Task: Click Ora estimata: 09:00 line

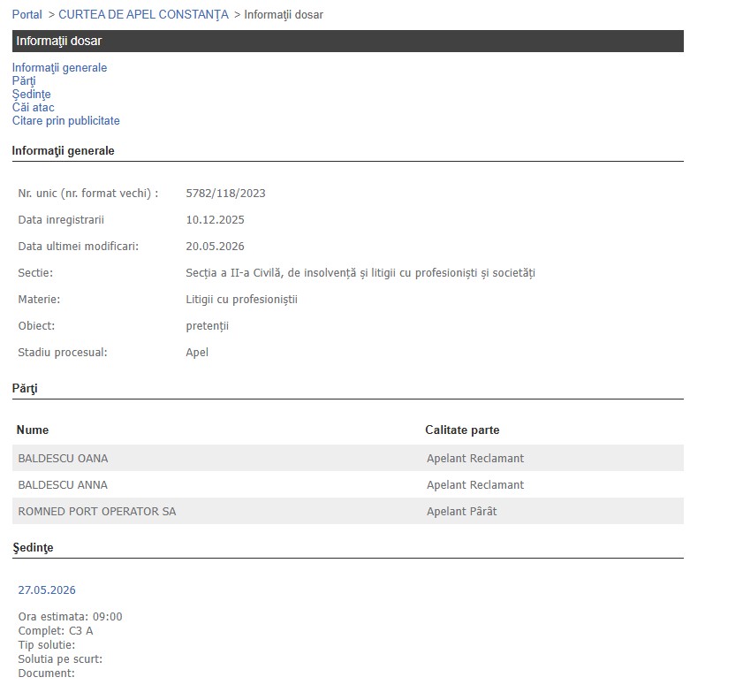Action: (70, 617)
